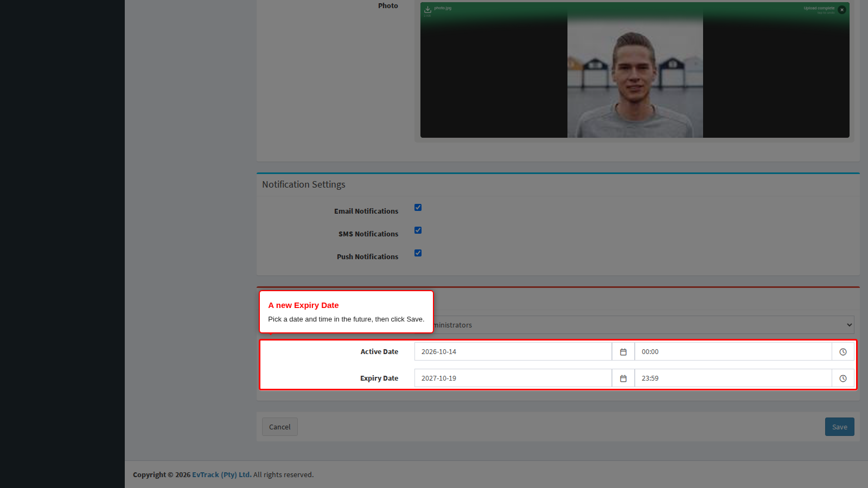This screenshot has height=488, width=868.
Task: Edit the Expiry Date field 2027-10-19
Action: click(513, 378)
